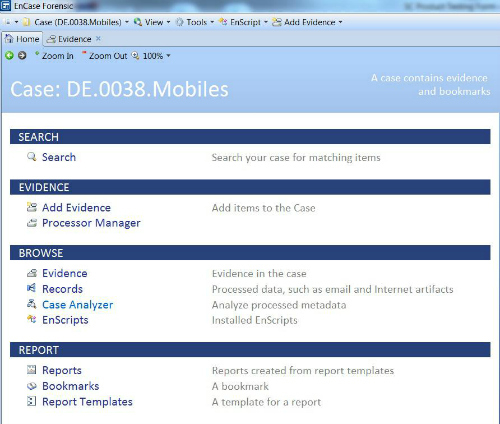Click the Search magnifier icon
The width and height of the screenshot is (500, 424).
pos(32,157)
